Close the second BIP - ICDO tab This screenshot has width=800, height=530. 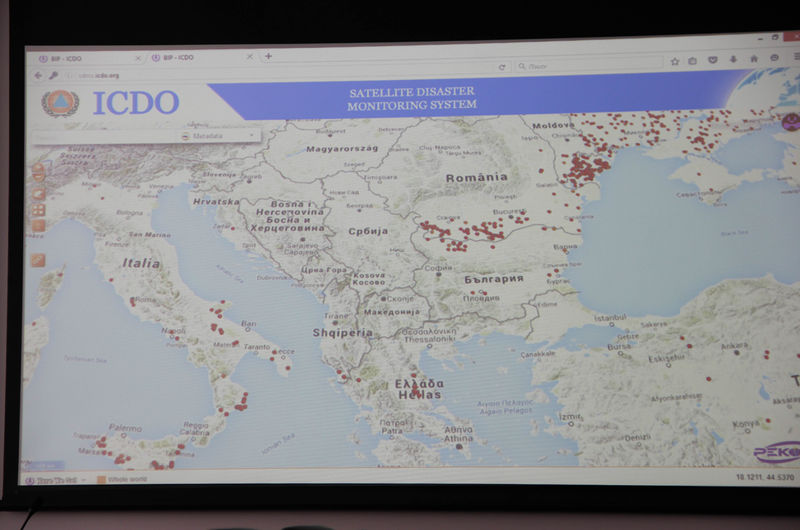(249, 57)
